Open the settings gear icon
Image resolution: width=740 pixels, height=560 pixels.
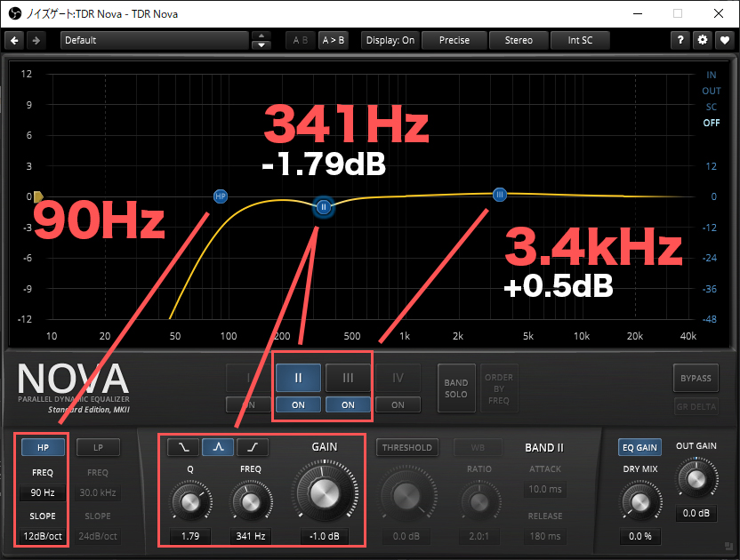[x=703, y=41]
